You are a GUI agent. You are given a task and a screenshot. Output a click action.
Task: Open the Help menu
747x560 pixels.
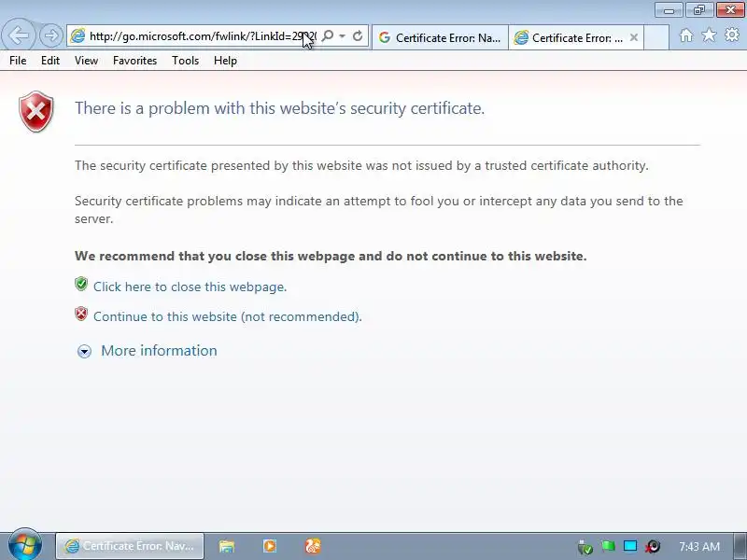click(x=225, y=61)
